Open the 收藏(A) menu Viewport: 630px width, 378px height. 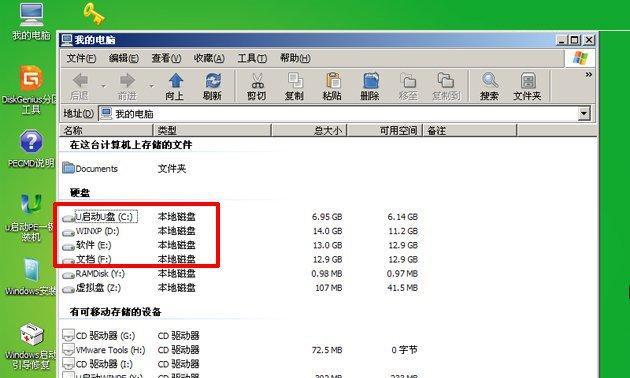point(209,58)
